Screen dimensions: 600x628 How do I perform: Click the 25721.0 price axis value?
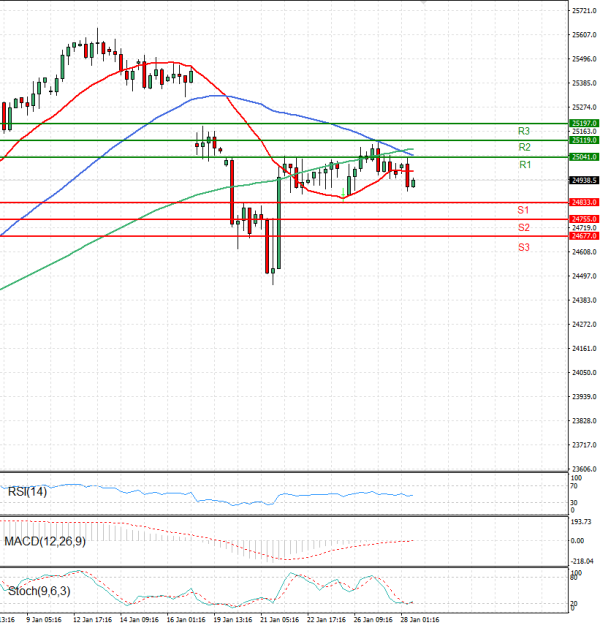click(x=584, y=11)
